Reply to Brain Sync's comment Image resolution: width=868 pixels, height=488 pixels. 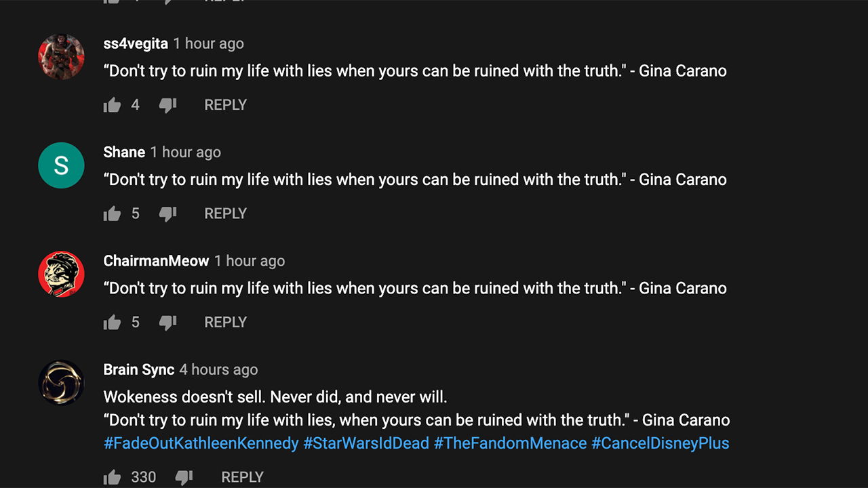(x=242, y=477)
